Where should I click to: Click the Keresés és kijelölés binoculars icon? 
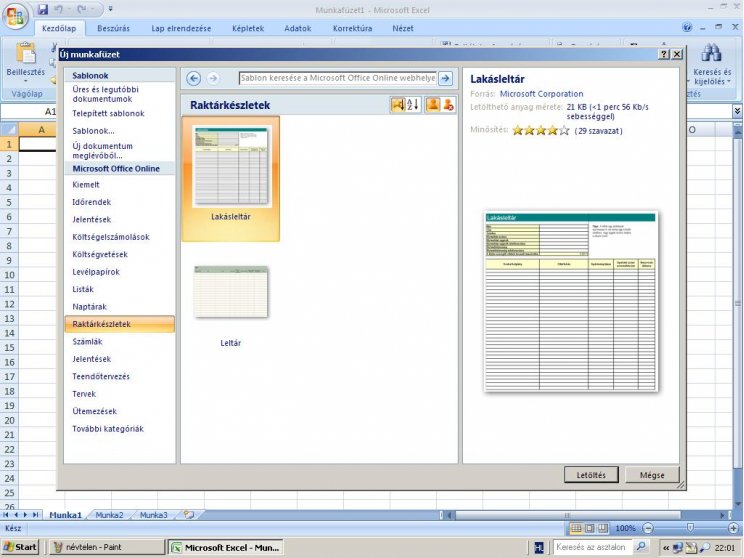tap(711, 53)
